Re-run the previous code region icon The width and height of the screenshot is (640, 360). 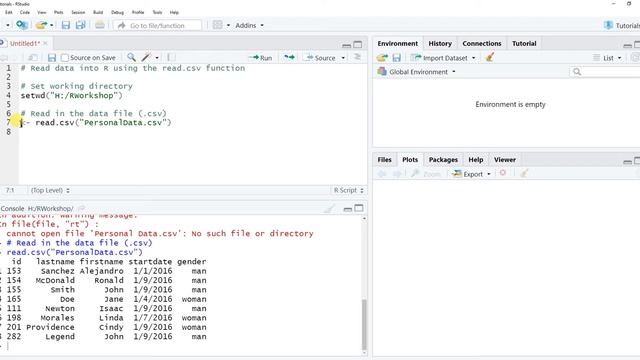[x=289, y=58]
